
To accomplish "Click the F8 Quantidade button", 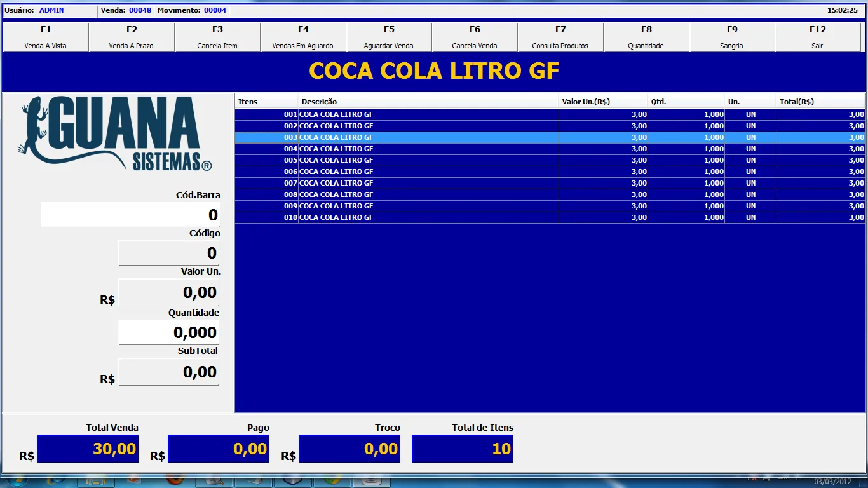I will pyautogui.click(x=646, y=37).
